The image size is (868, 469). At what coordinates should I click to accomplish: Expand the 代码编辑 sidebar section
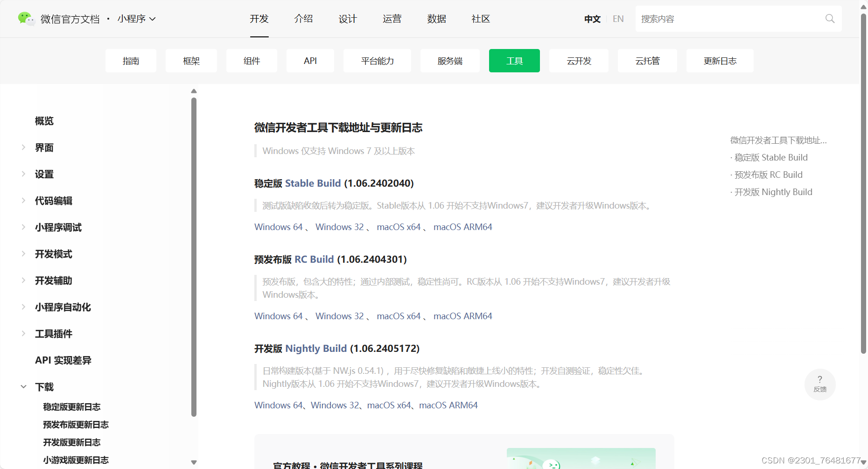click(23, 201)
